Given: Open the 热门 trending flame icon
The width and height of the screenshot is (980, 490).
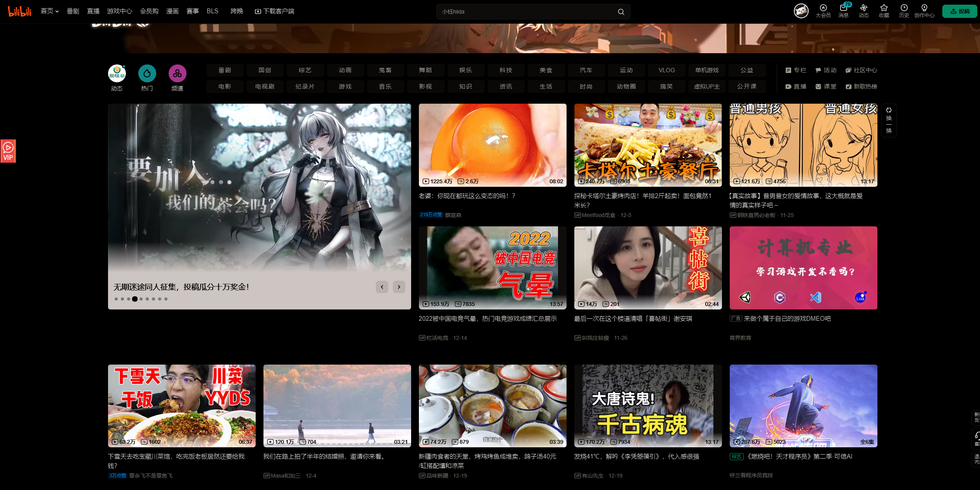Looking at the screenshot, I should tap(147, 74).
